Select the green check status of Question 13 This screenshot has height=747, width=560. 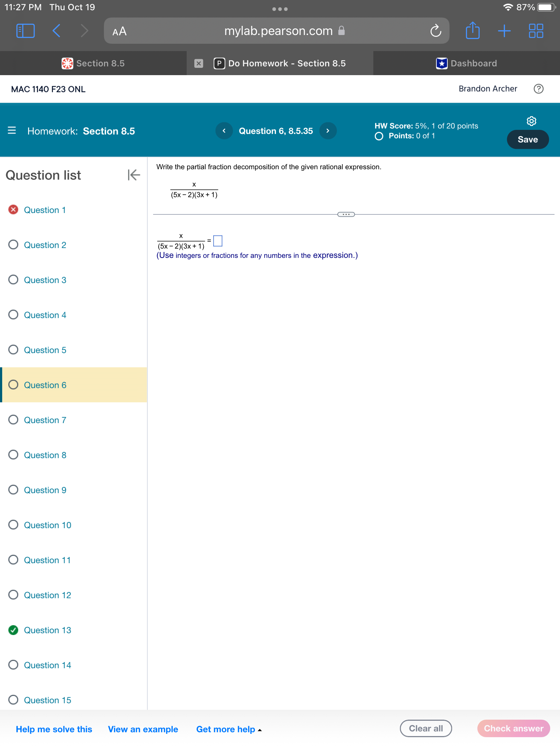[x=13, y=630]
